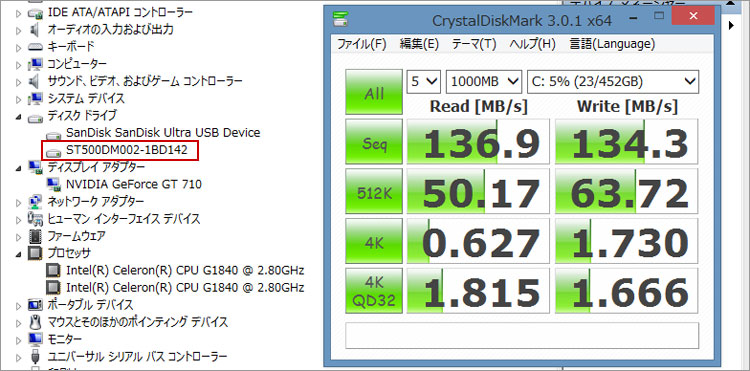Click the 4K read result 0.627
The image size is (750, 371).
pos(479,241)
